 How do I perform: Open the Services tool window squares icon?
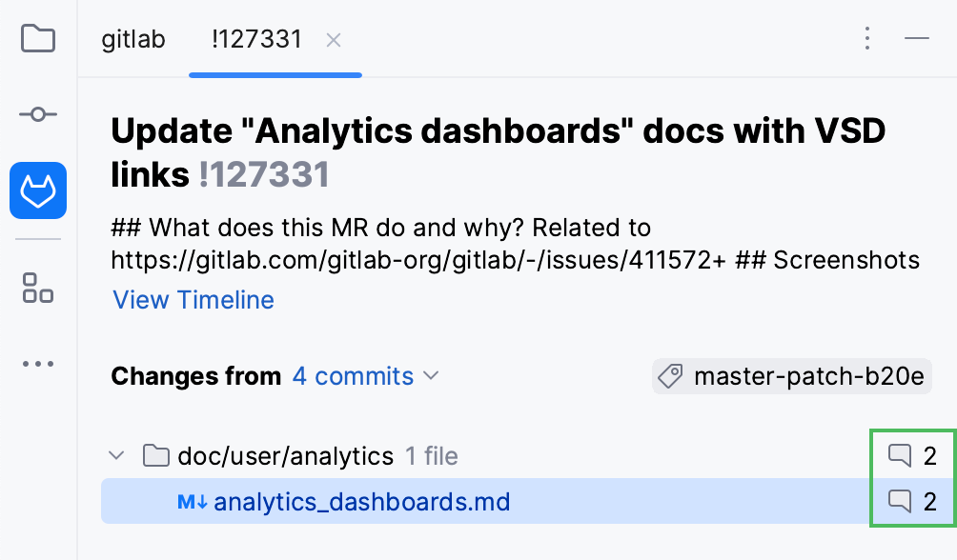(x=37, y=290)
